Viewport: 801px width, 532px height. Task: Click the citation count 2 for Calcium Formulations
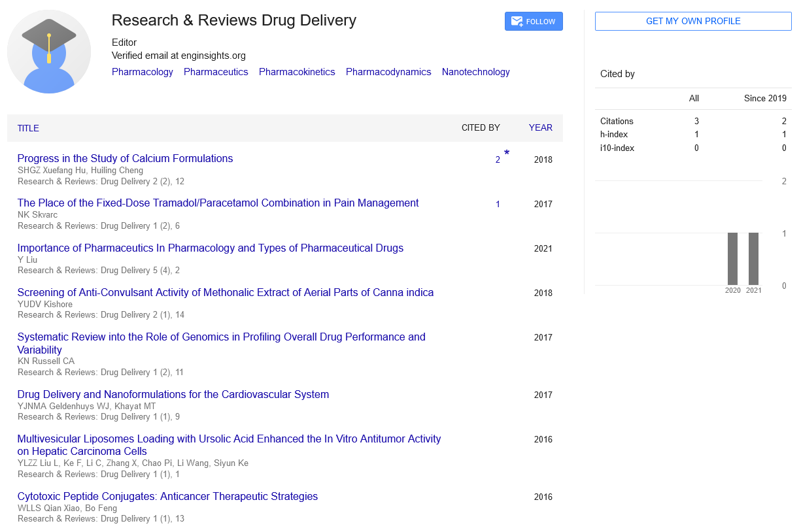tap(498, 159)
